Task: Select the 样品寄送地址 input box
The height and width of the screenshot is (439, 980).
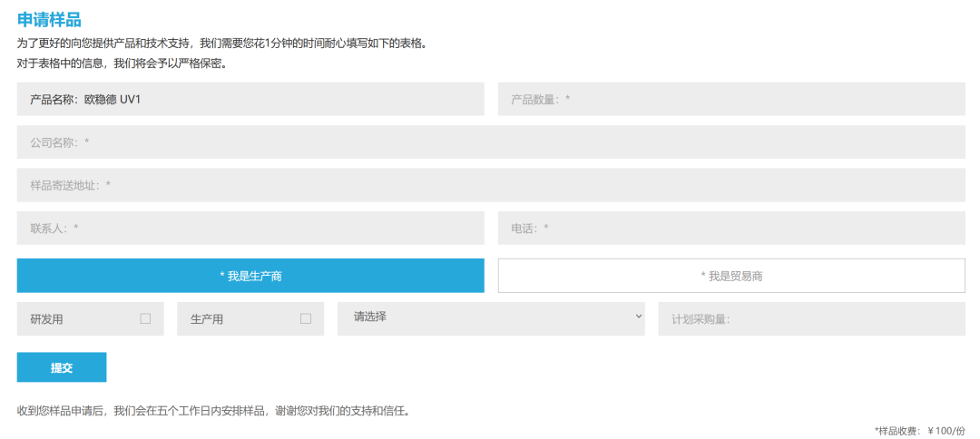Action: (x=490, y=185)
